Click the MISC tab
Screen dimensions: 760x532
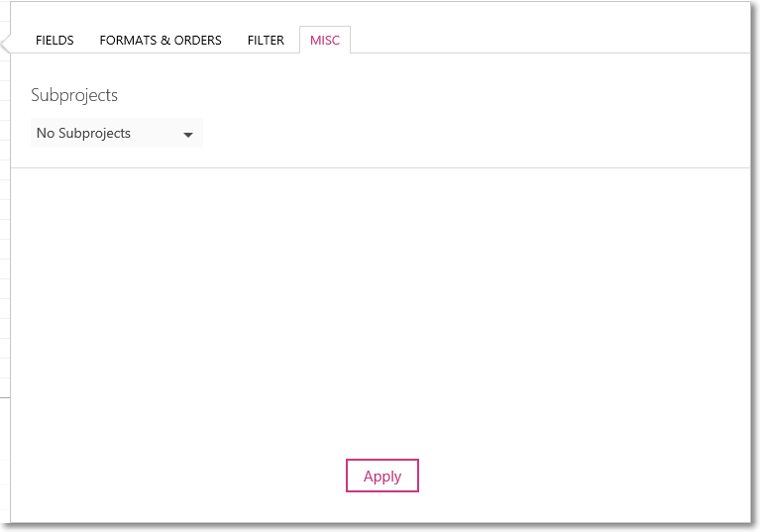(x=325, y=41)
